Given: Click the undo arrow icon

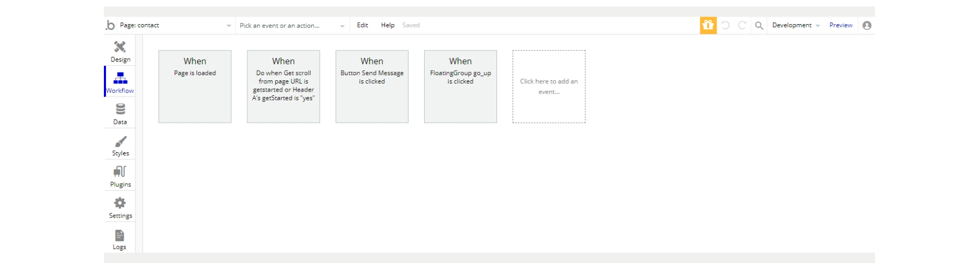Looking at the screenshot, I should pos(726,25).
